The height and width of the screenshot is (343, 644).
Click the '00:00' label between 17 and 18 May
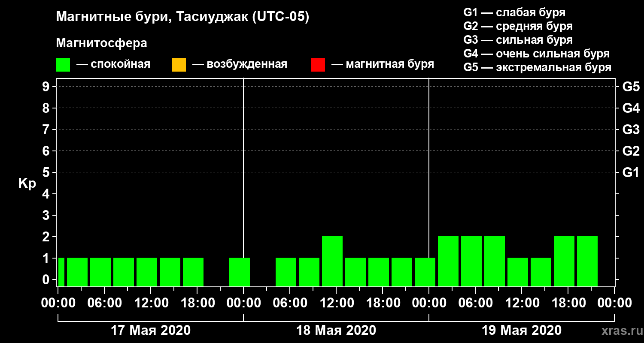coord(243,303)
